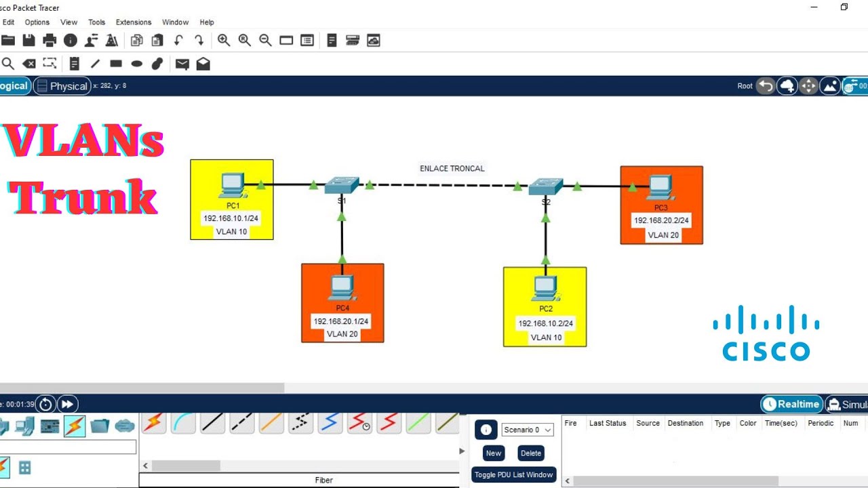The width and height of the screenshot is (868, 488).
Task: Select the Delete tool
Action: [29, 64]
